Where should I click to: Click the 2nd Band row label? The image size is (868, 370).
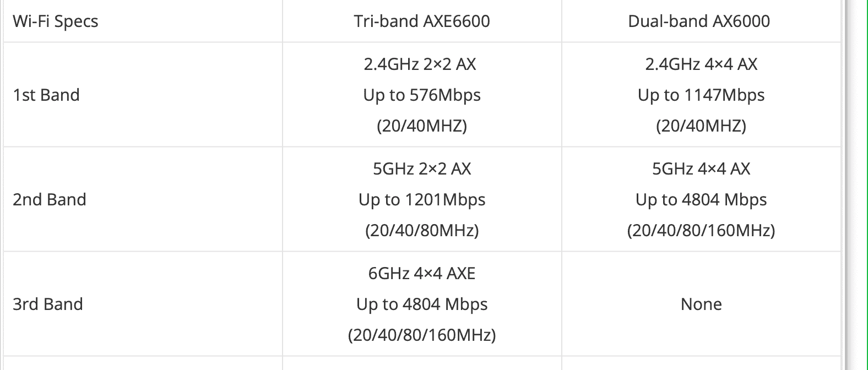click(x=50, y=199)
